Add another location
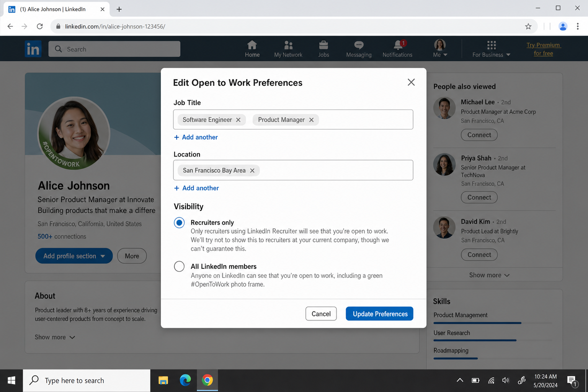This screenshot has width=588, height=392. (x=196, y=188)
